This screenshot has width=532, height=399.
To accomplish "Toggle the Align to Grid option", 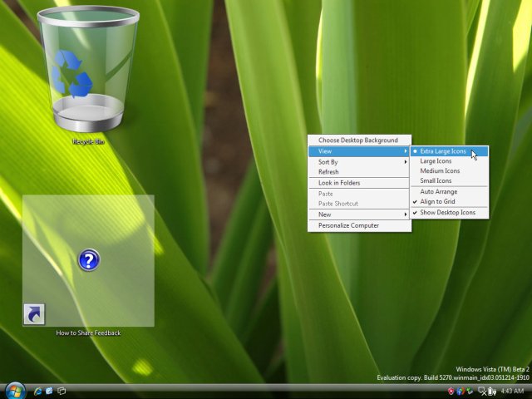I will pyautogui.click(x=438, y=202).
